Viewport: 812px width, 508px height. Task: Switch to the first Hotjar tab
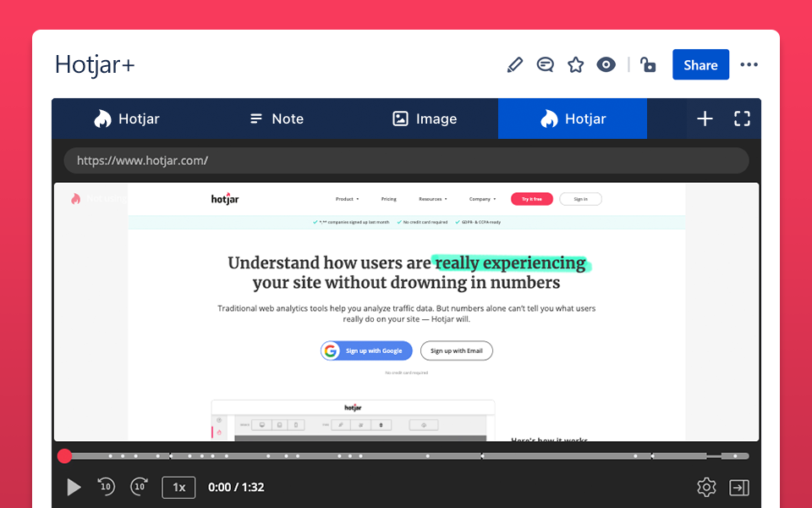point(126,119)
